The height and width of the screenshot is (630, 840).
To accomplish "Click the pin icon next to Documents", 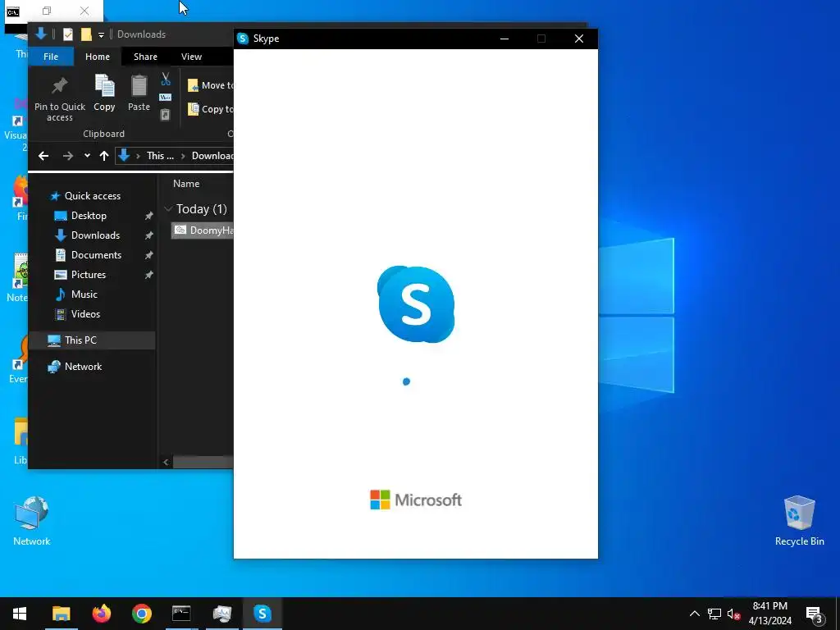I will click(149, 255).
